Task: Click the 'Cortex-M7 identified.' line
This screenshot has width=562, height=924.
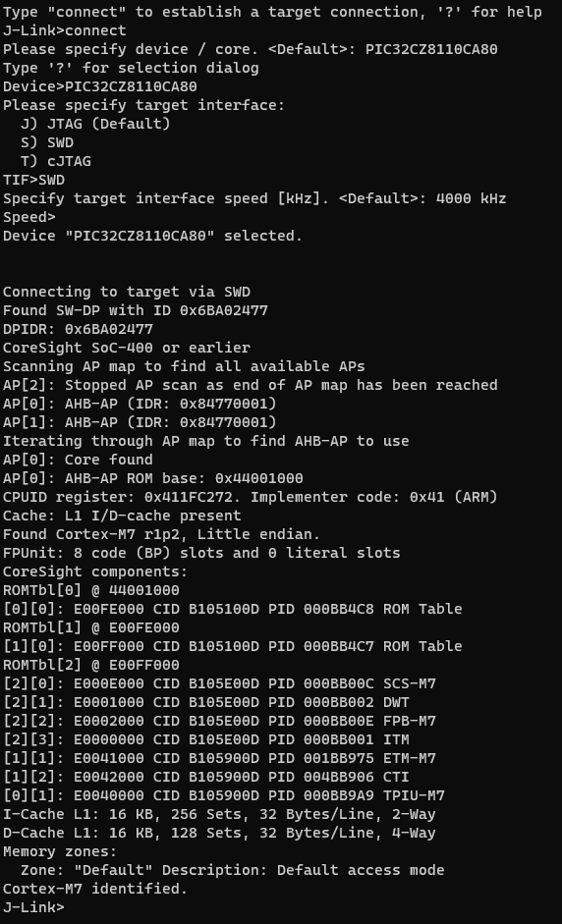Action: point(95,889)
